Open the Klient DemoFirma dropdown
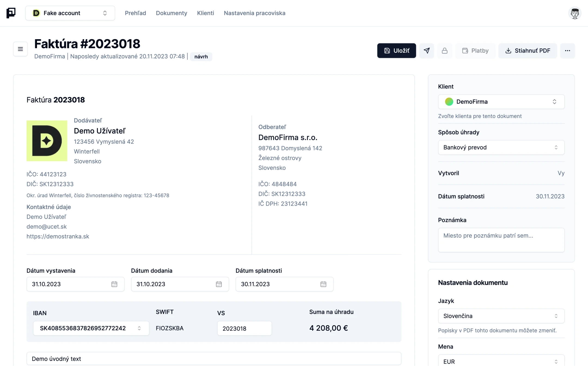 coord(501,102)
